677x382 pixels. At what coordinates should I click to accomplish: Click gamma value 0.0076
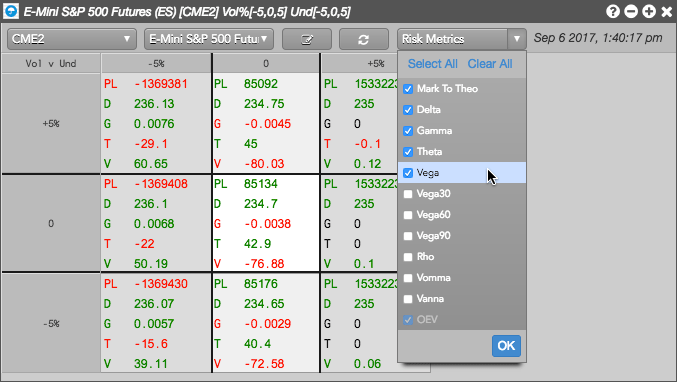tap(154, 124)
